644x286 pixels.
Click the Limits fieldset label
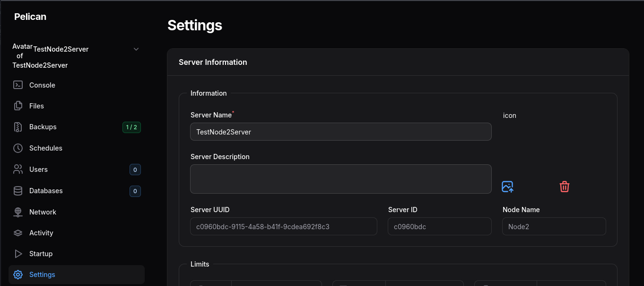pos(200,264)
